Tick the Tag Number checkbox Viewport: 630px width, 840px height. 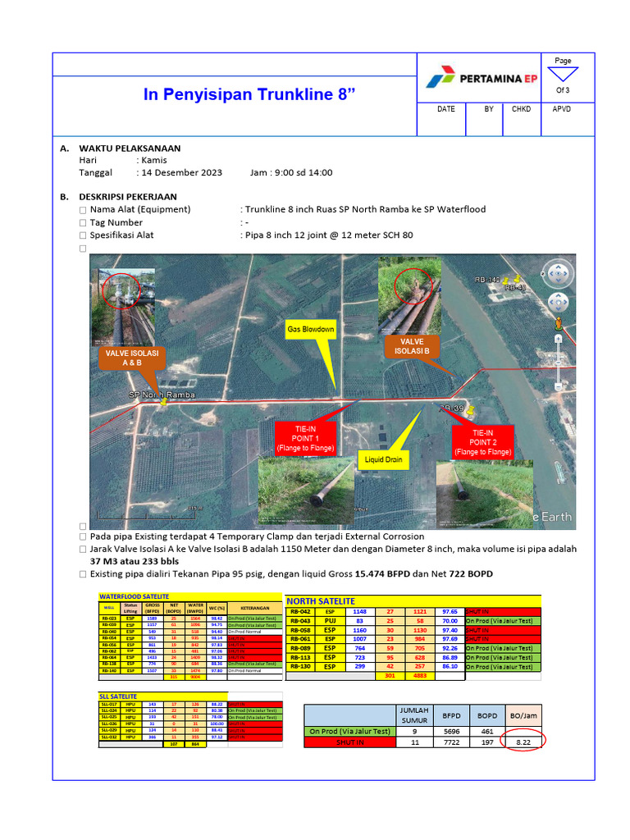coord(83,223)
